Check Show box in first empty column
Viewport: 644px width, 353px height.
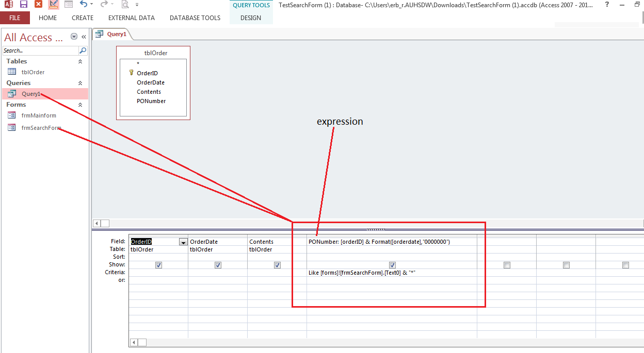pos(507,265)
